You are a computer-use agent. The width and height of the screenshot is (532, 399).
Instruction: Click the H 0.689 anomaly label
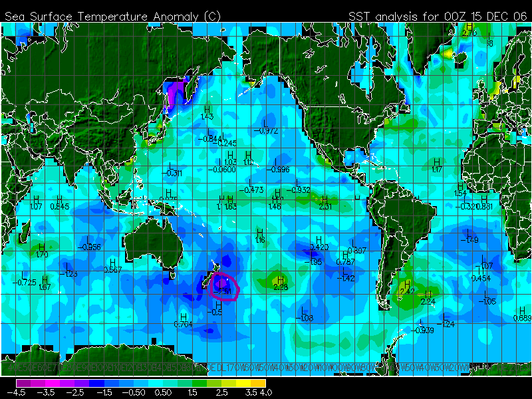click(x=522, y=314)
